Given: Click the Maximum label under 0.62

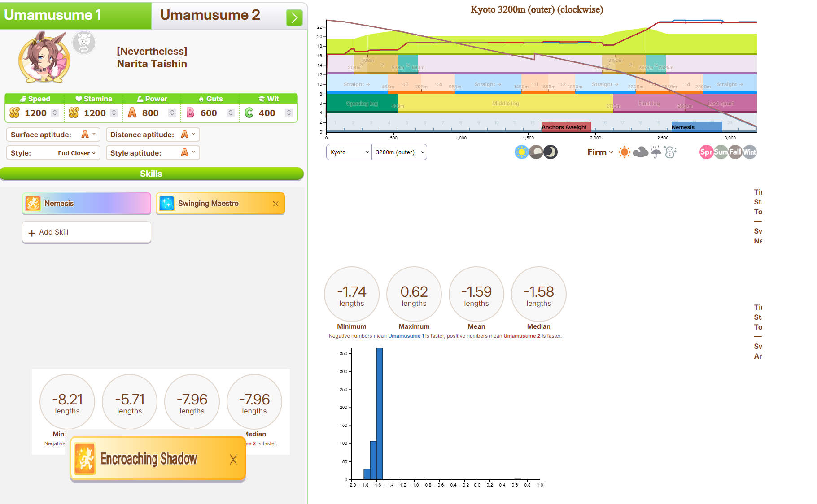Looking at the screenshot, I should (x=414, y=326).
